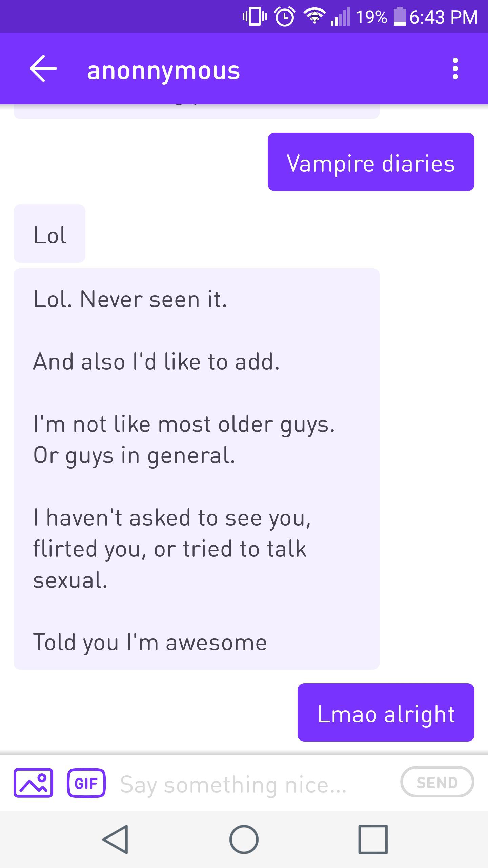Image resolution: width=488 pixels, height=868 pixels.
Task: Tap the battery status icon
Action: [x=400, y=17]
